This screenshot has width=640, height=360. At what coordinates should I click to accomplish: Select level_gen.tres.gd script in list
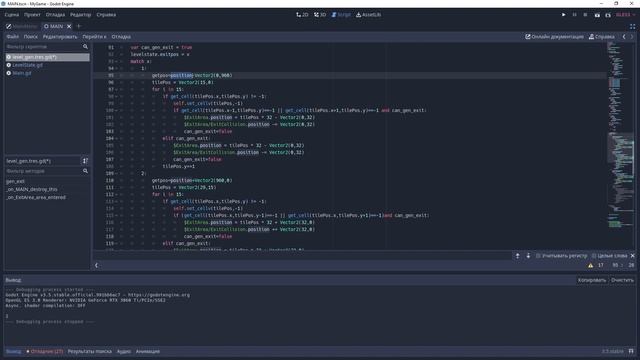pyautogui.click(x=47, y=57)
